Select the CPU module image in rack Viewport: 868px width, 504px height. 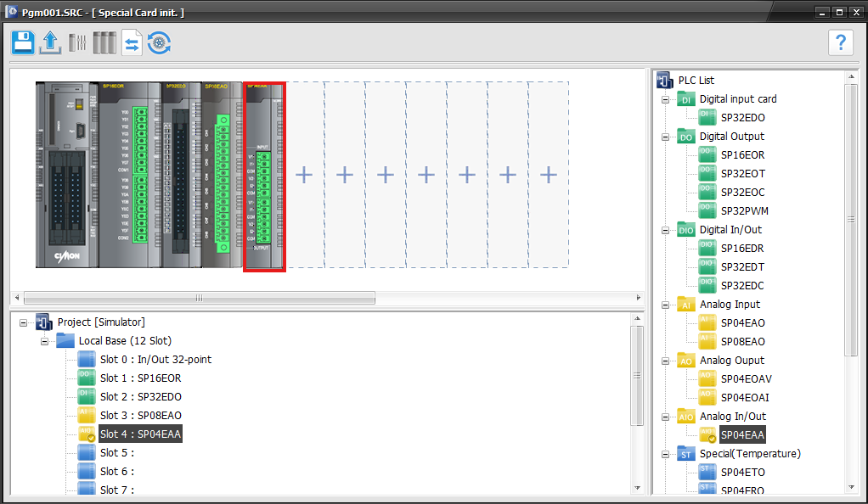pos(67,175)
